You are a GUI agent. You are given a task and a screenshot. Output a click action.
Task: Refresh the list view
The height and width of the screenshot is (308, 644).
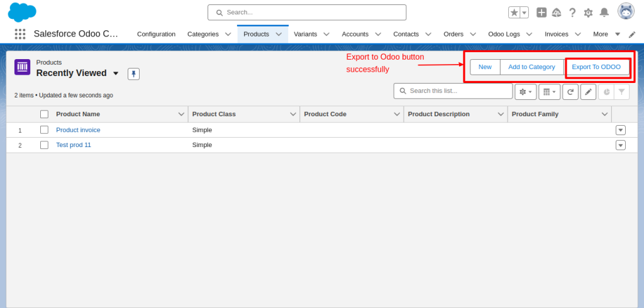[x=570, y=92]
